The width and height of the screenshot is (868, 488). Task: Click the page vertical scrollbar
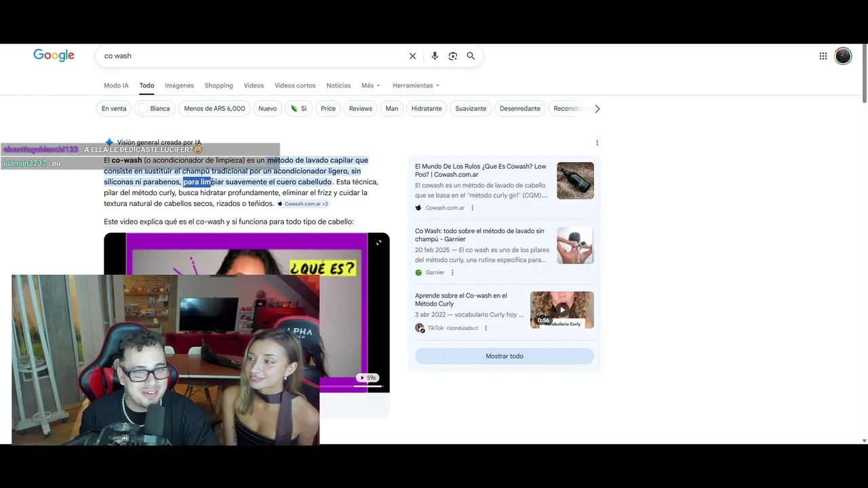click(x=864, y=75)
